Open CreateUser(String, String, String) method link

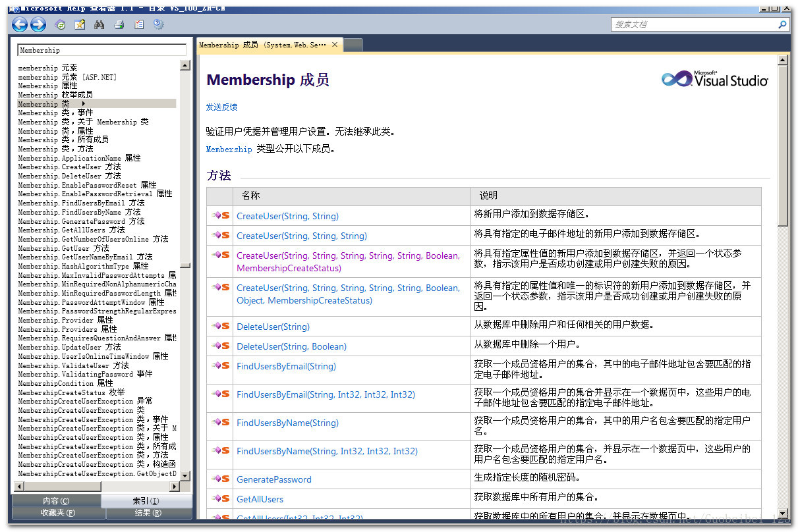302,236
